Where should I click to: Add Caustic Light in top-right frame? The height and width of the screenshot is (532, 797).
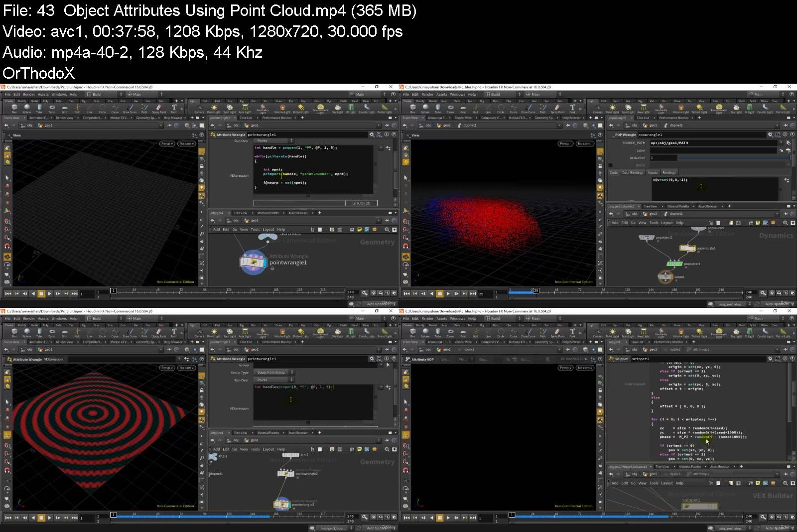(x=765, y=109)
